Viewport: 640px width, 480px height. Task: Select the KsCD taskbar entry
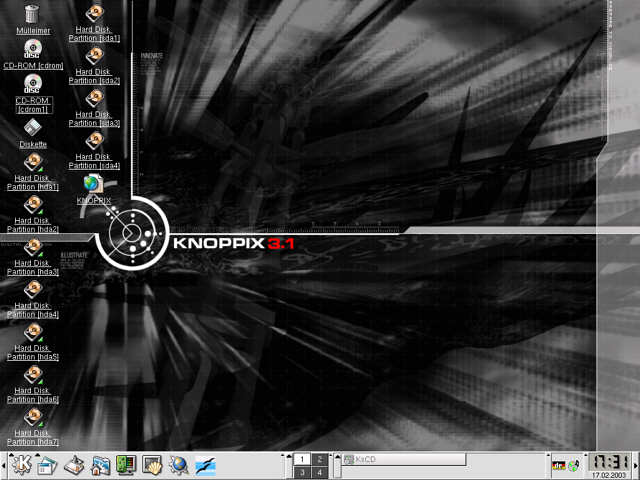pyautogui.click(x=404, y=460)
